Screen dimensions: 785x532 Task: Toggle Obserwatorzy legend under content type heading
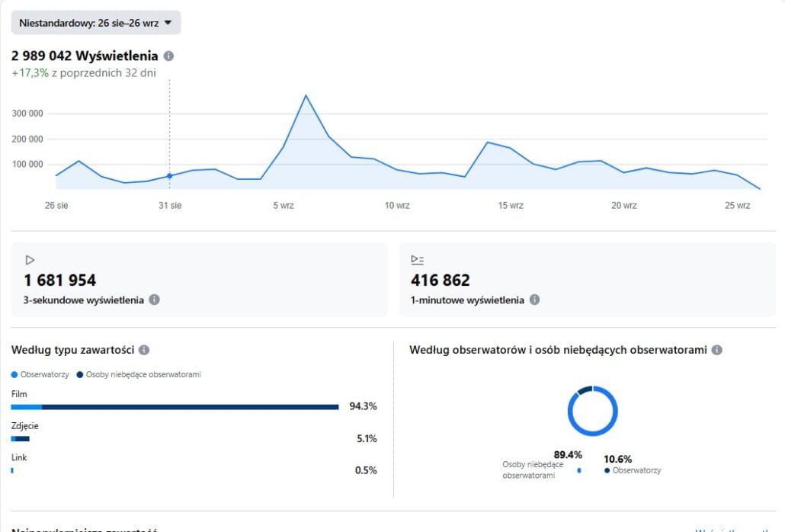point(41,374)
